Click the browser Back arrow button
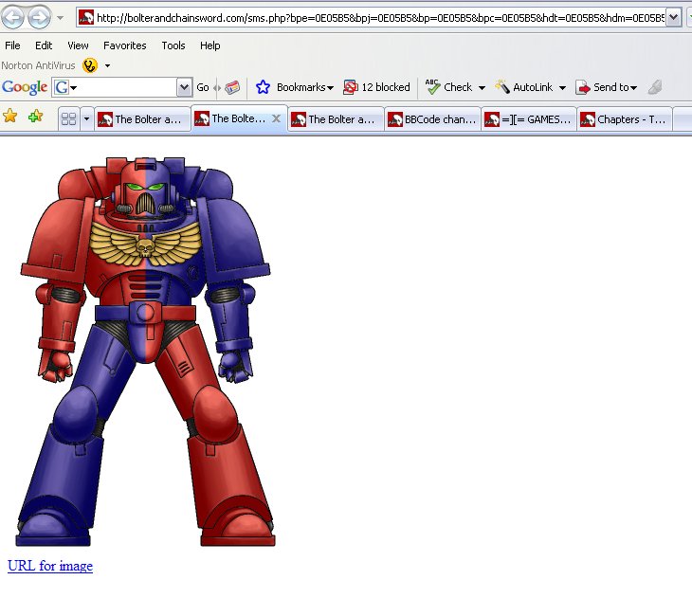The width and height of the screenshot is (692, 616). pos(13,17)
